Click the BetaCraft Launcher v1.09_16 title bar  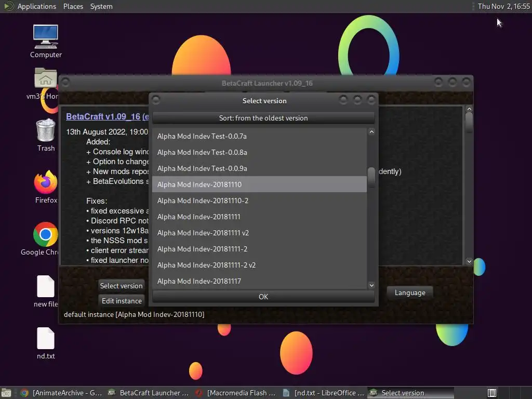click(x=267, y=83)
